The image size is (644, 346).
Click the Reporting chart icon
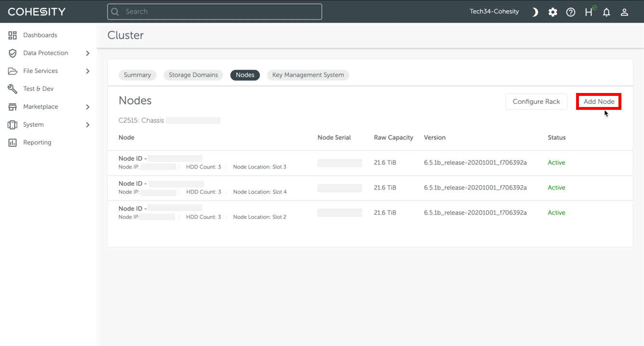tap(13, 143)
